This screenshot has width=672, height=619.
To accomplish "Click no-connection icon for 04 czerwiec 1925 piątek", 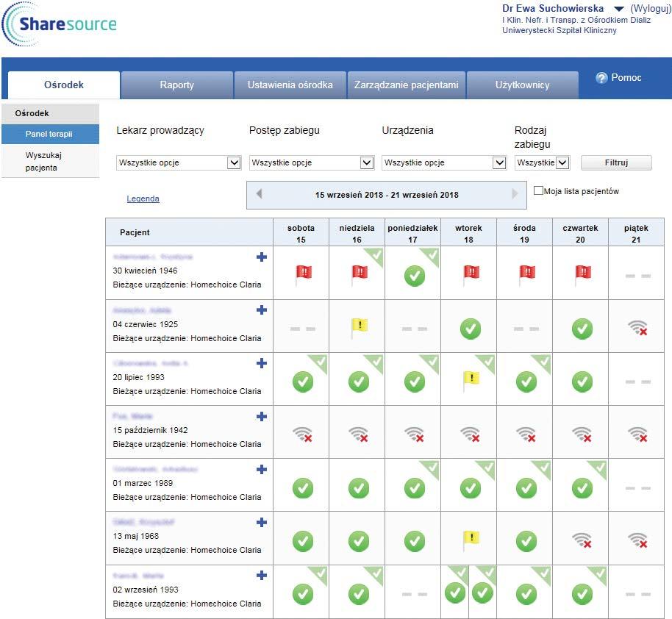I will 637,329.
